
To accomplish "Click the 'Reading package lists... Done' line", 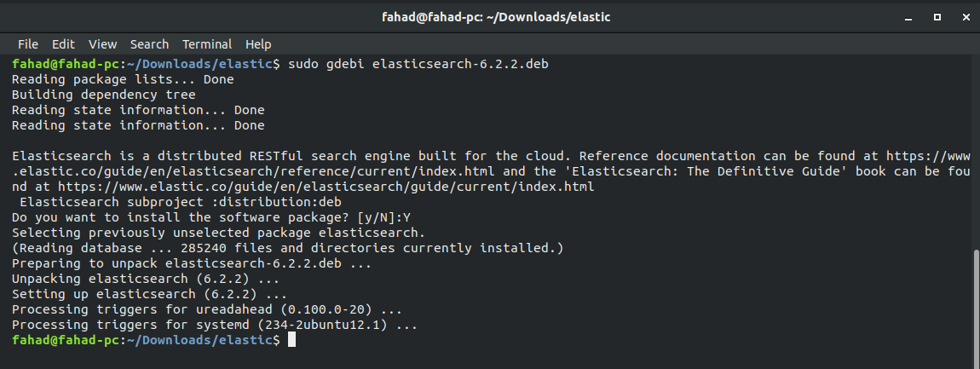I will [x=123, y=79].
